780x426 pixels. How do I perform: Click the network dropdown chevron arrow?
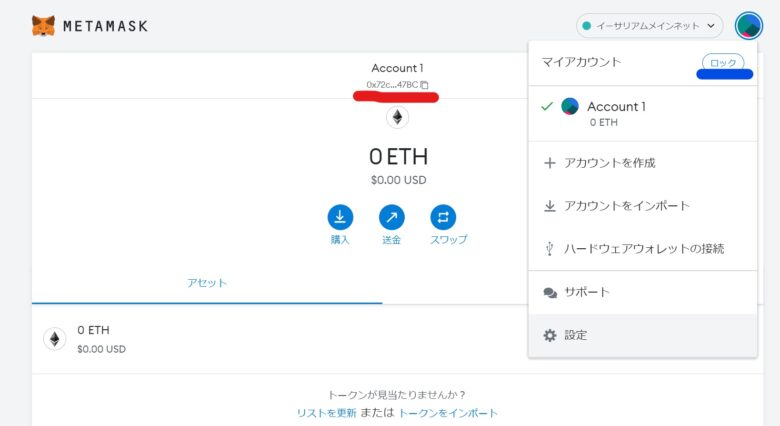pyautogui.click(x=711, y=25)
